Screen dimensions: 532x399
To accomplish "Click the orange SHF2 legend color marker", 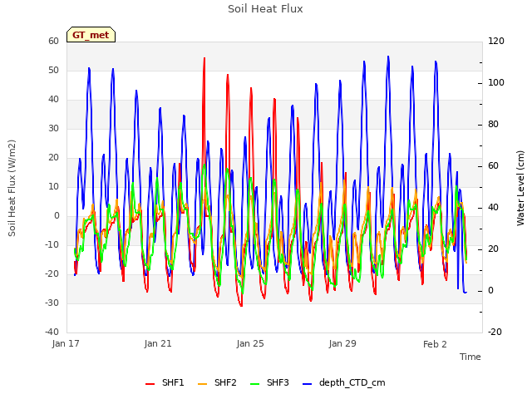I will 202,384.
